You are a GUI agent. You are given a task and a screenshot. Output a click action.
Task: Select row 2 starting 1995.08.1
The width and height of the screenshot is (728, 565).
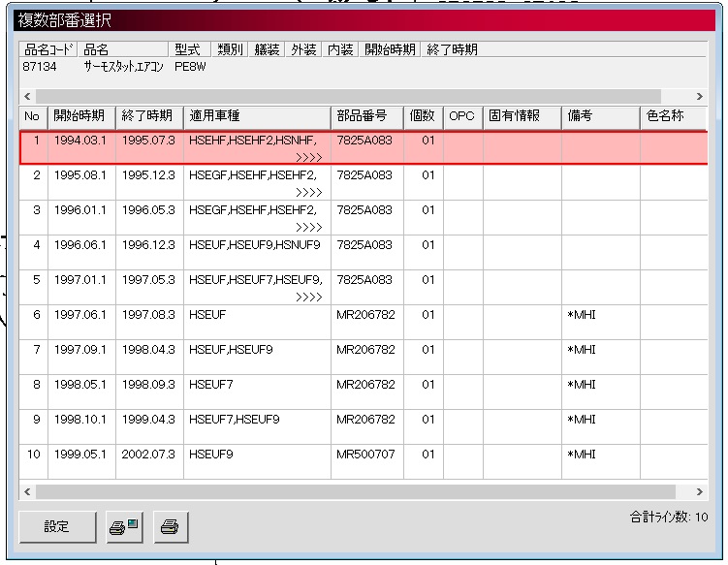(364, 182)
